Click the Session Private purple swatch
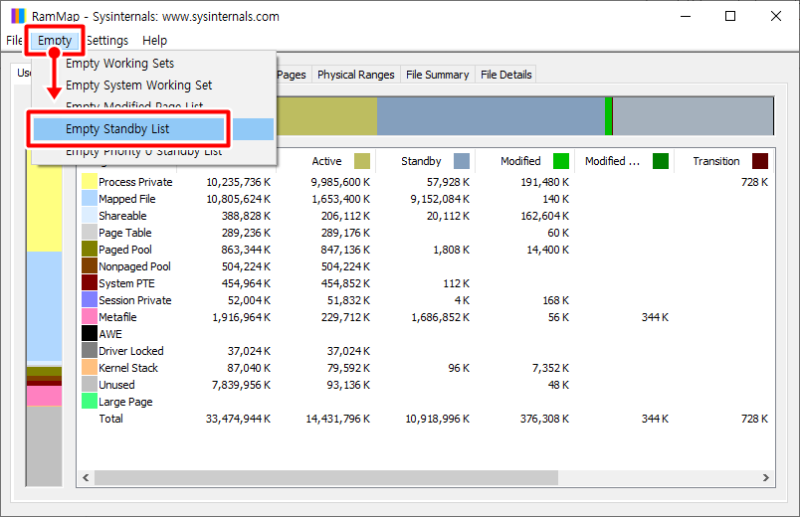Screen dimensions: 800x517 (x=89, y=300)
